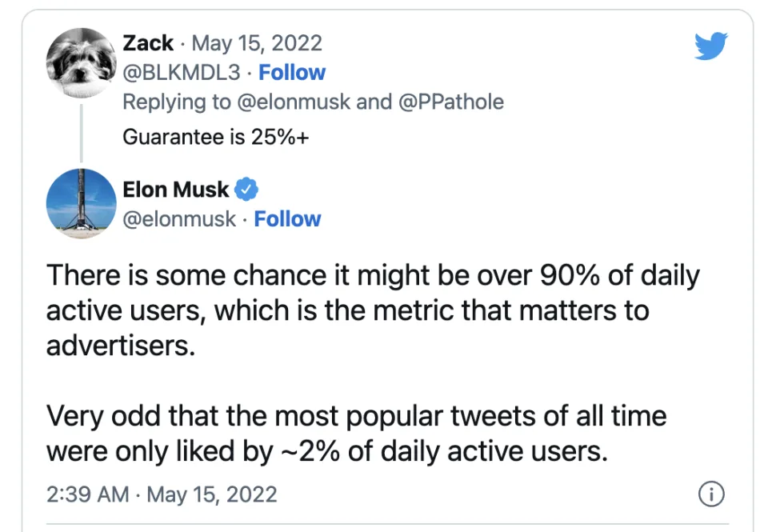This screenshot has height=532, width=768.
Task: Click Elon Musk's blue verified badge
Action: [247, 190]
